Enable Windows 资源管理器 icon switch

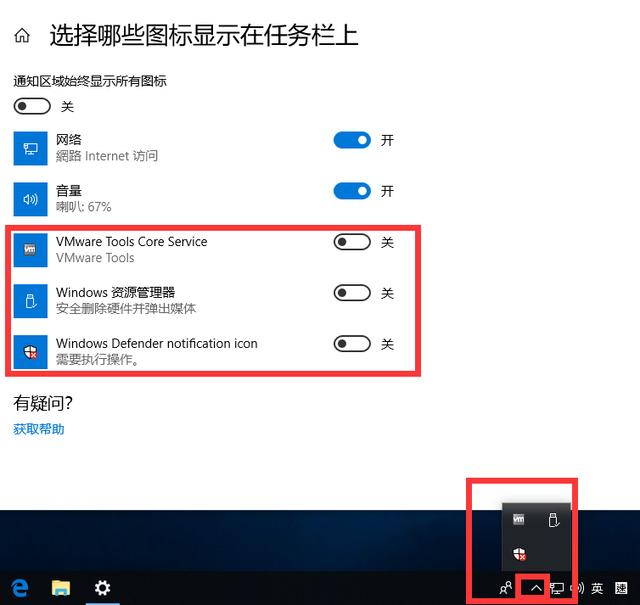(352, 293)
